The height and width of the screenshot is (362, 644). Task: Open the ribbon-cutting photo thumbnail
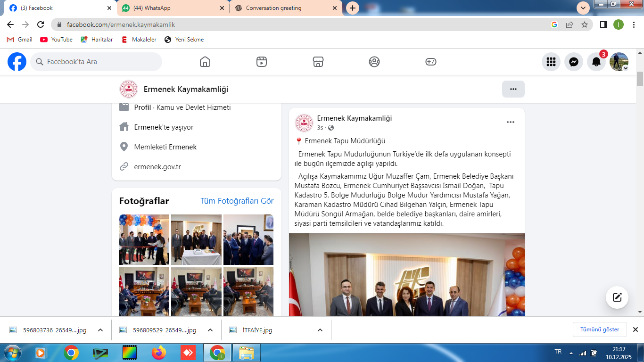pyautogui.click(x=144, y=239)
